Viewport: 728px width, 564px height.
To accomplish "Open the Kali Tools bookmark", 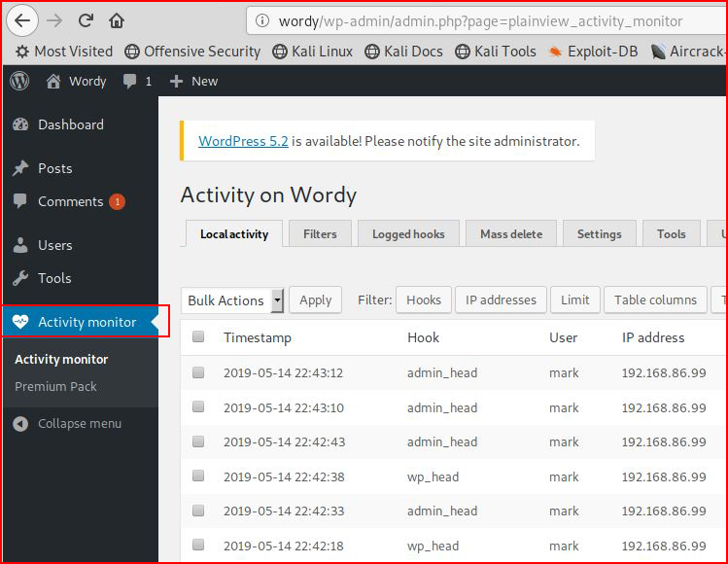I will click(496, 52).
